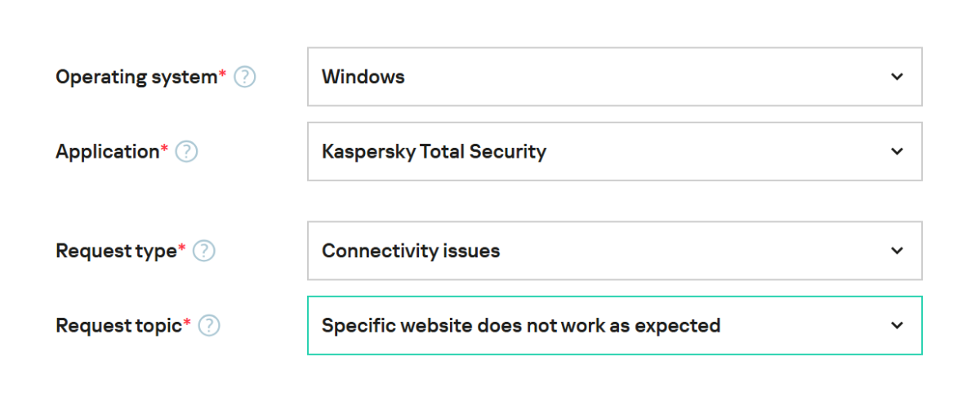Screen dimensions: 980x406
Task: Open the Request topic dropdown
Action: (614, 325)
